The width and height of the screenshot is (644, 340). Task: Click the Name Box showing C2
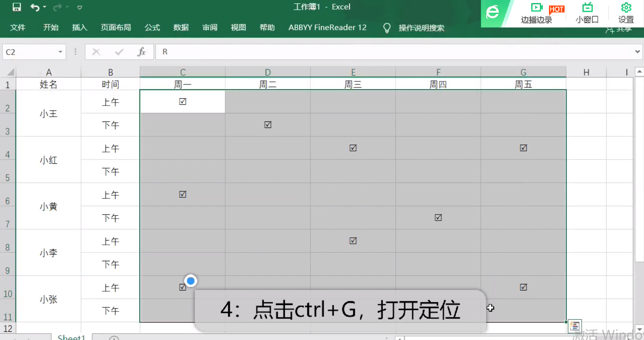[x=29, y=52]
